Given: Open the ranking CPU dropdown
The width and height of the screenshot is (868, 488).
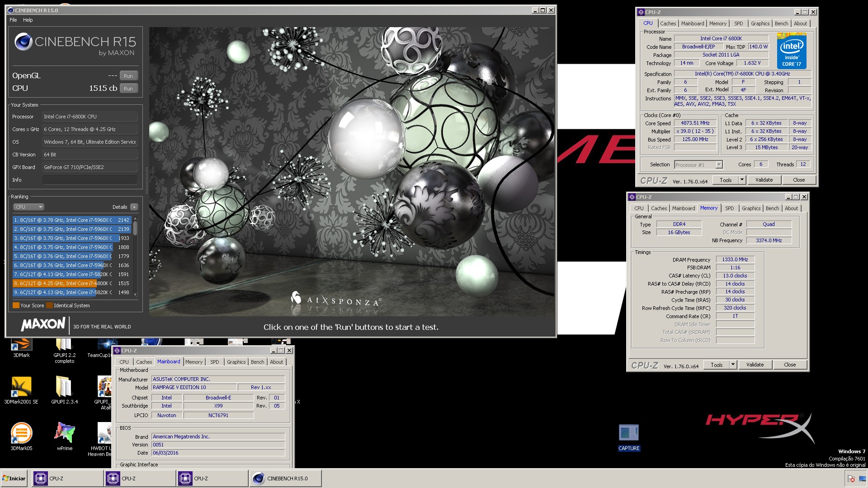Looking at the screenshot, I should [x=28, y=207].
